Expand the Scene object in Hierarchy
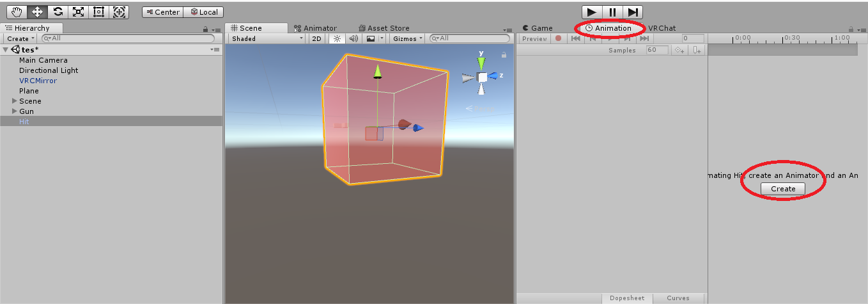This screenshot has width=868, height=304. (x=14, y=101)
